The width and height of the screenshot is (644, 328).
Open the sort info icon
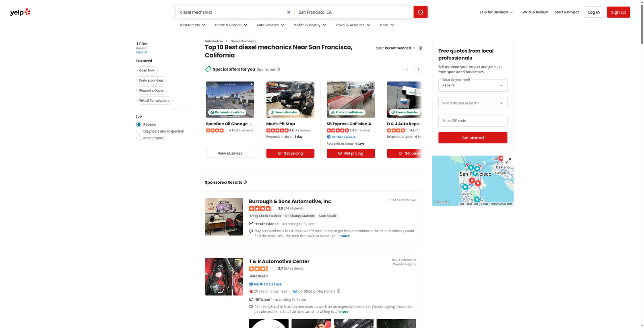(x=420, y=48)
